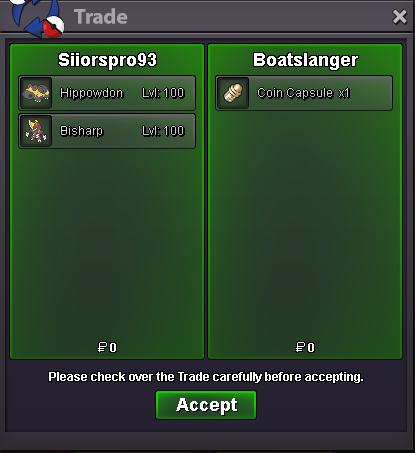Click the Coin Capsule item icon

(233, 93)
